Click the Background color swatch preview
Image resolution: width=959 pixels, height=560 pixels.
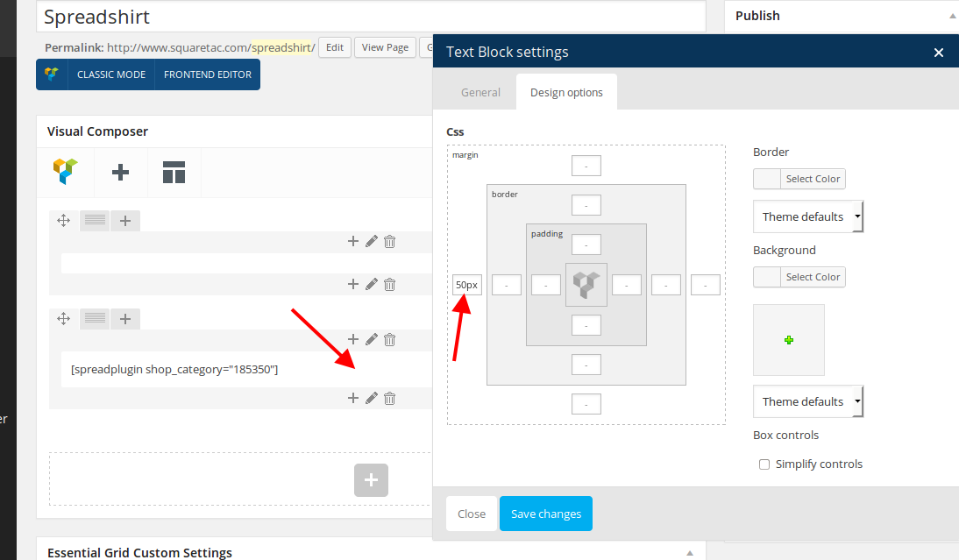click(x=767, y=277)
